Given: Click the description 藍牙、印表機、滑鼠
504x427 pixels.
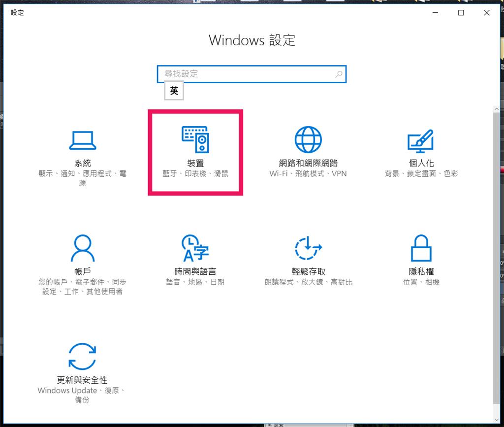Looking at the screenshot, I should (x=195, y=174).
